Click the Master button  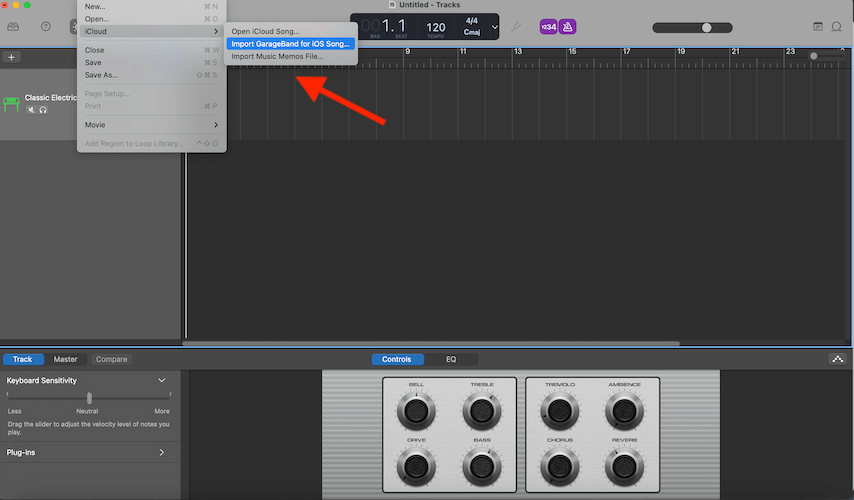click(x=65, y=359)
